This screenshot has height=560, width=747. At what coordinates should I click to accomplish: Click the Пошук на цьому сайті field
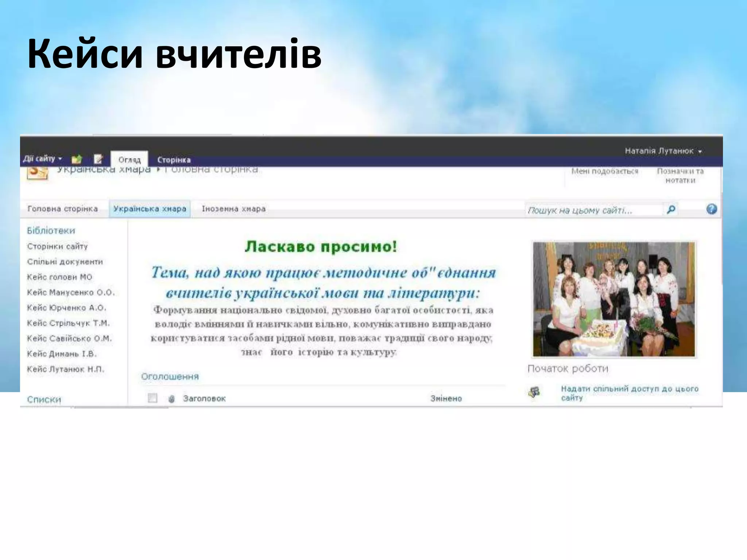594,210
